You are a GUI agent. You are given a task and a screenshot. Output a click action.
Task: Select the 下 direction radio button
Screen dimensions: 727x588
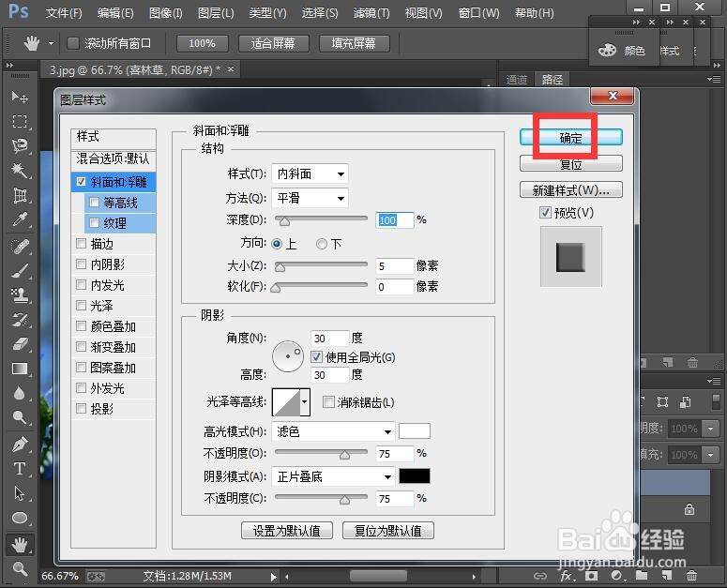[322, 244]
